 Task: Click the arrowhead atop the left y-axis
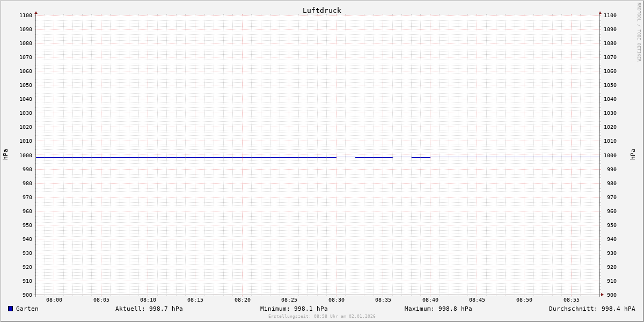point(36,12)
